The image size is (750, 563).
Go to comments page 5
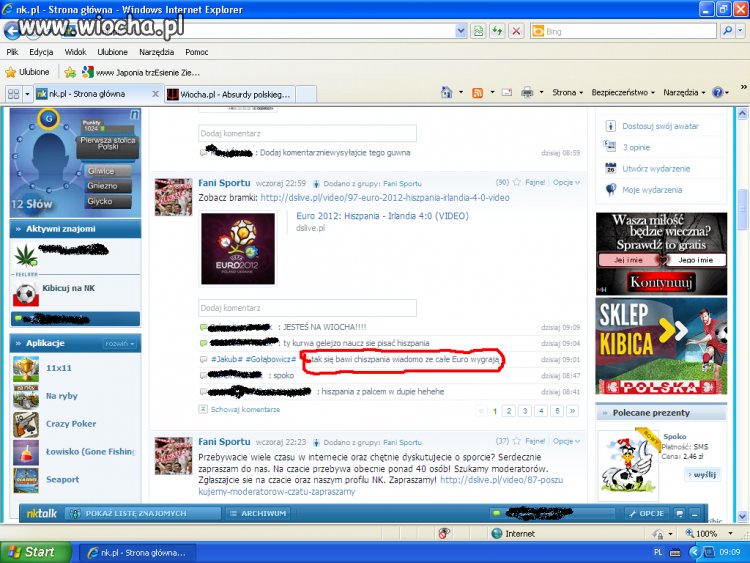557,410
